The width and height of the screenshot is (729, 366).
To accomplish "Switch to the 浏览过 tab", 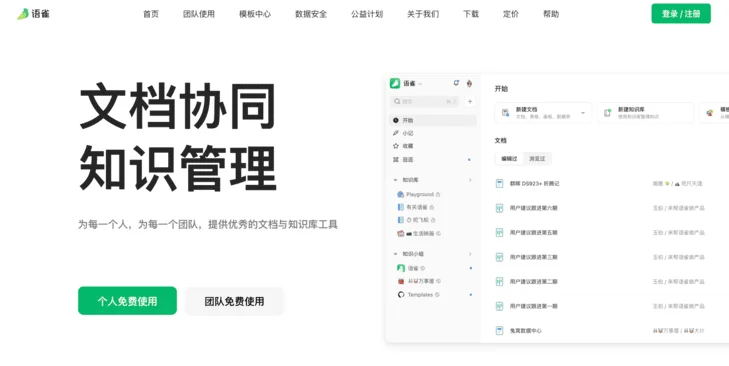I will [x=537, y=159].
